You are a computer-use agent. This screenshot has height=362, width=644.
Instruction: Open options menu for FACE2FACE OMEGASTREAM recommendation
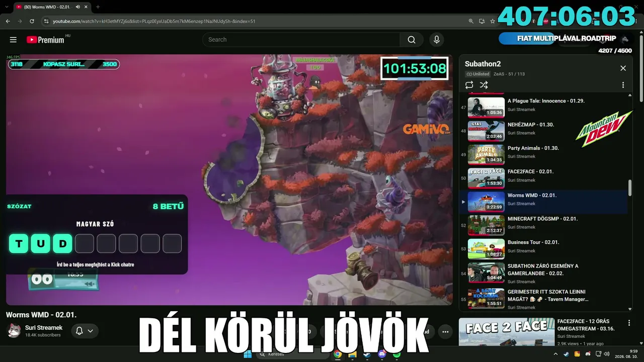[629, 323]
